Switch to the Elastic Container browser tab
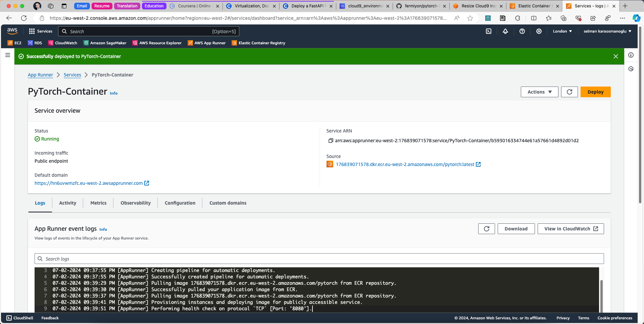The image size is (644, 324). pos(534,6)
